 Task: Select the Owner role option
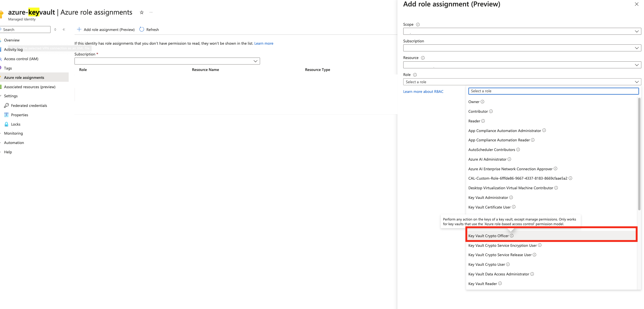point(551,102)
